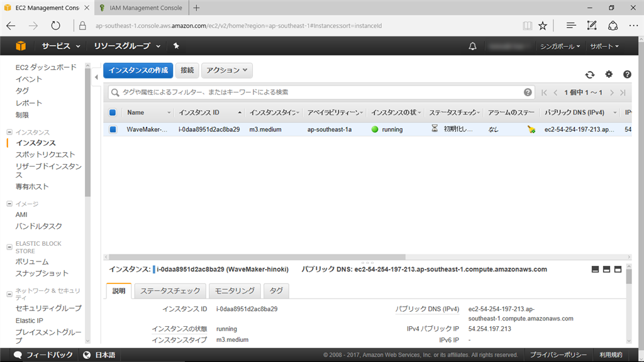This screenshot has width=644, height=362.
Task: Open table settings gear icon
Action: (609, 74)
